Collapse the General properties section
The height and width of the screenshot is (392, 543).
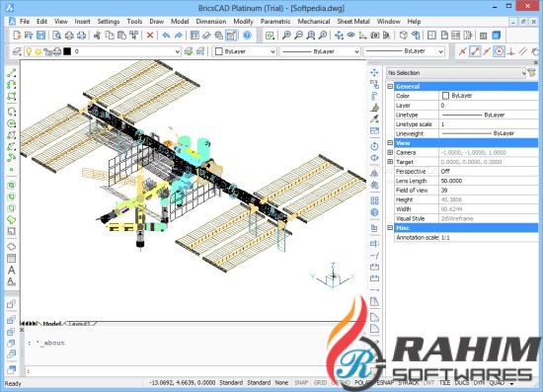pos(390,86)
